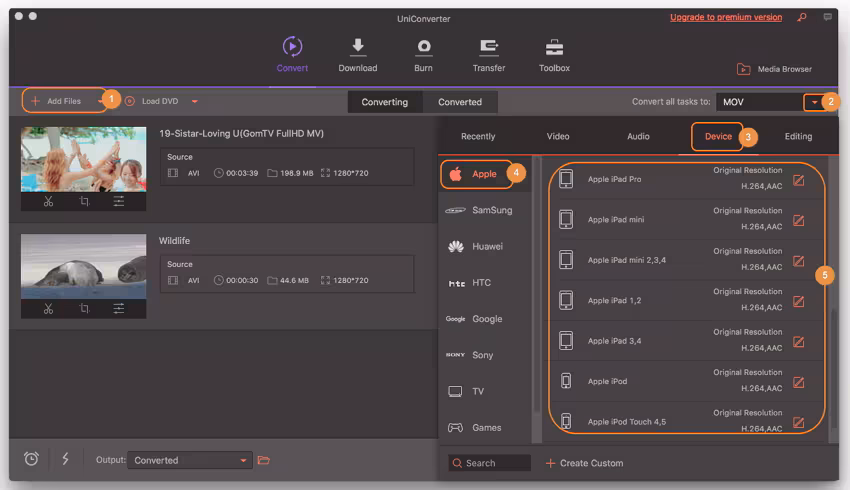This screenshot has height=490, width=850.
Task: Switch to the Converting tab
Action: pos(384,102)
